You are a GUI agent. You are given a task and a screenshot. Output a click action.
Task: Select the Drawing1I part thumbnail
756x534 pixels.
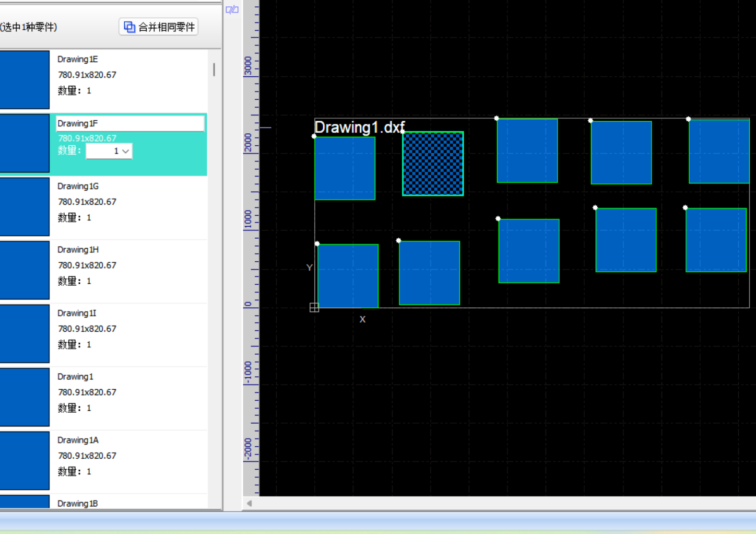coord(25,333)
